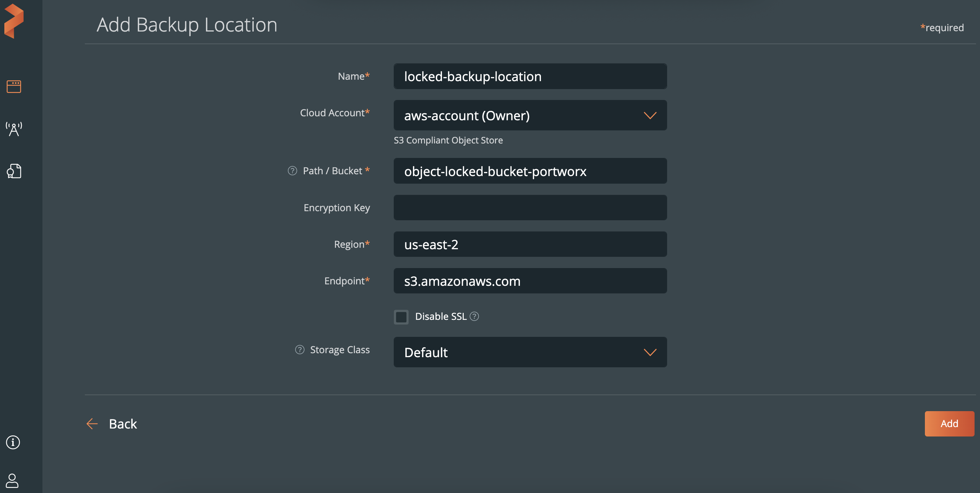Open the Storage Class Default dropdown
The image size is (980, 493).
point(530,352)
